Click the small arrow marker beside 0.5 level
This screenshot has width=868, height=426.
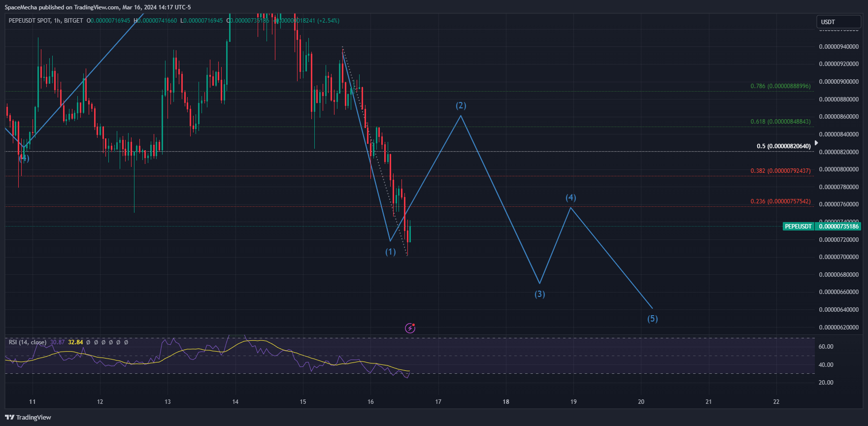816,143
